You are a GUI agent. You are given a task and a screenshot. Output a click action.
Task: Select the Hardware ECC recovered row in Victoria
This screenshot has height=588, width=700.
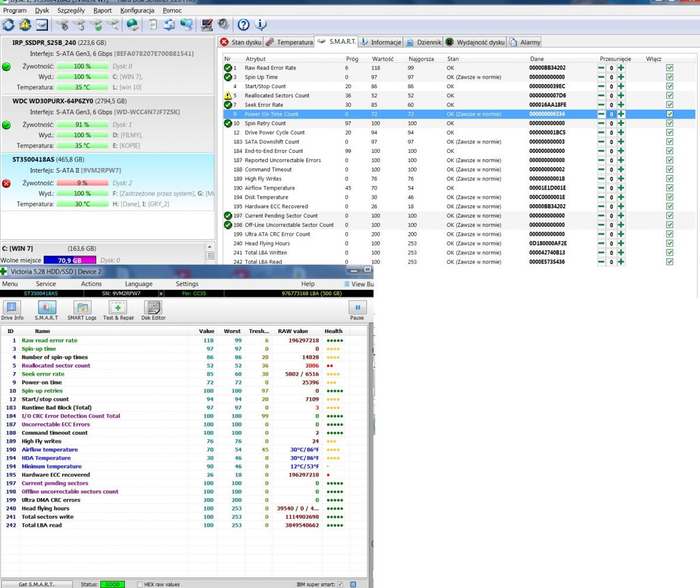(x=184, y=475)
